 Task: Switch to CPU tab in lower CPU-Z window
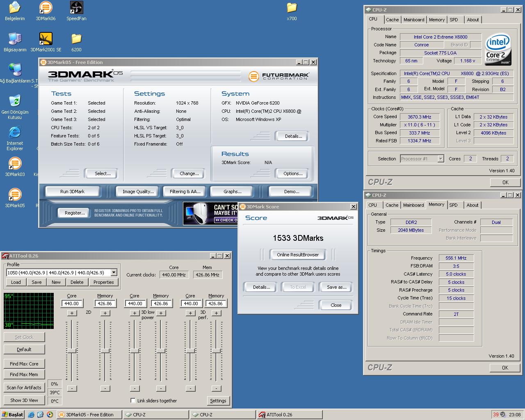click(x=373, y=205)
